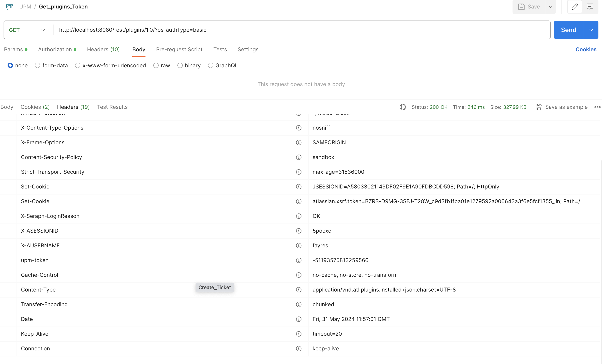Screen dimensions: 602x364
Task: Expand the Save button chevron options
Action: [551, 7]
